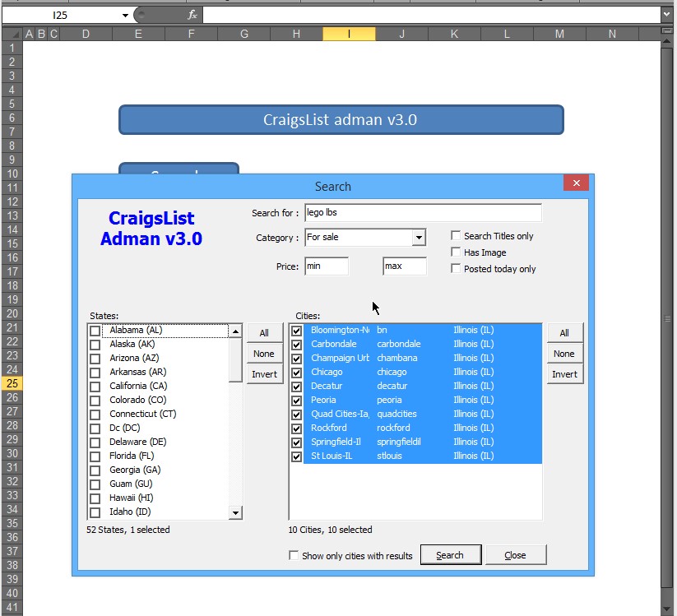Viewport: 677px width, 616px height.
Task: Select all cells via corner triangle
Action: click(13, 34)
